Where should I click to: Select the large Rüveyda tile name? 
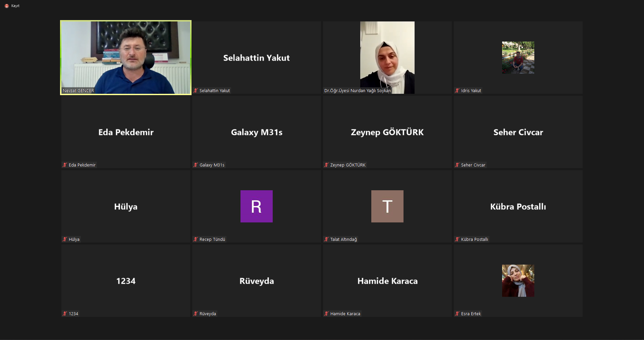pyautogui.click(x=257, y=281)
